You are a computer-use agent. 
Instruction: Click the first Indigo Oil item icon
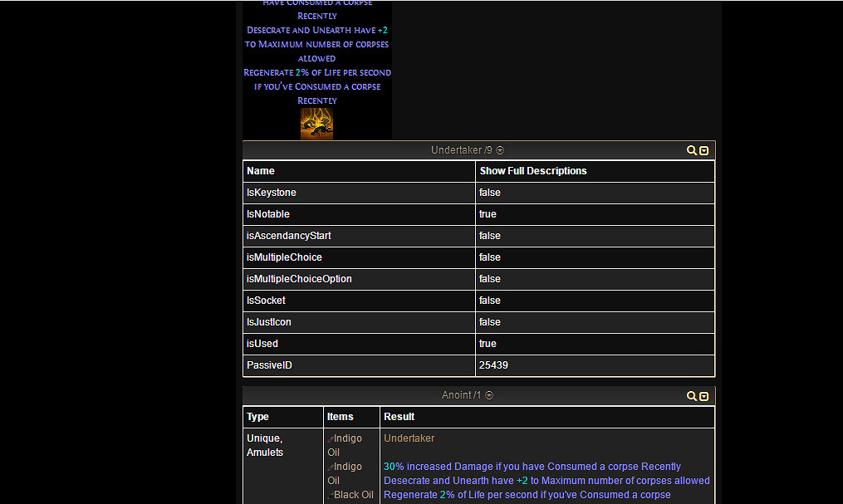(331, 438)
